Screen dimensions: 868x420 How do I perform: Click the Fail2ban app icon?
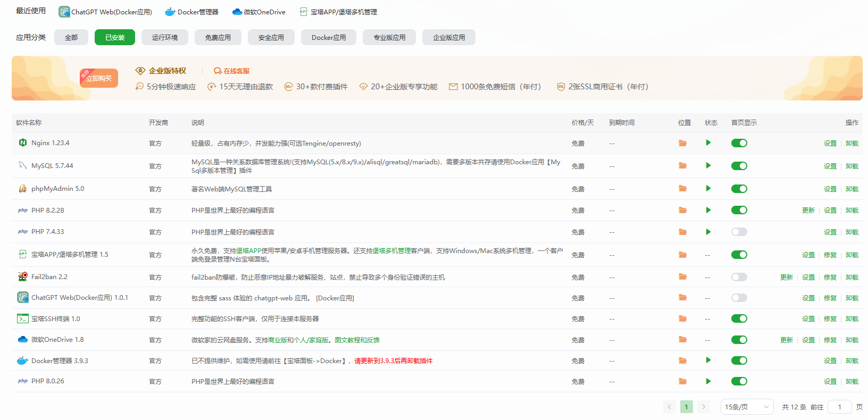[22, 276]
